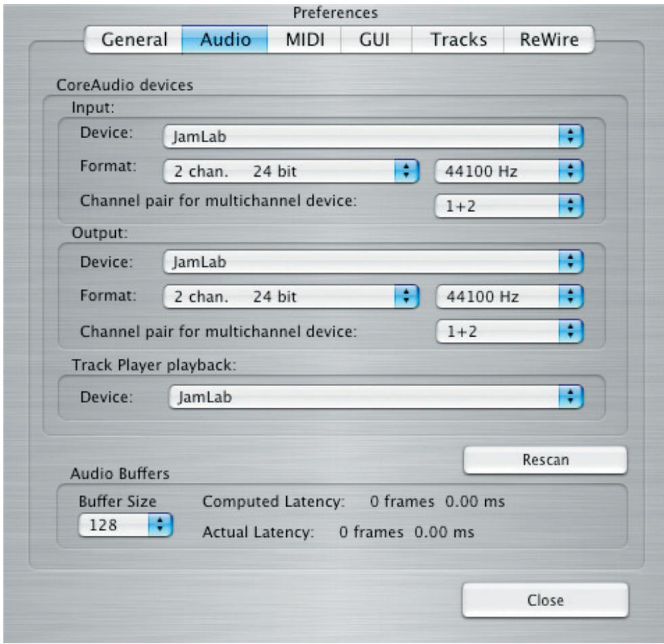
Task: Click the Actual Latency readout text
Action: [x=338, y=532]
